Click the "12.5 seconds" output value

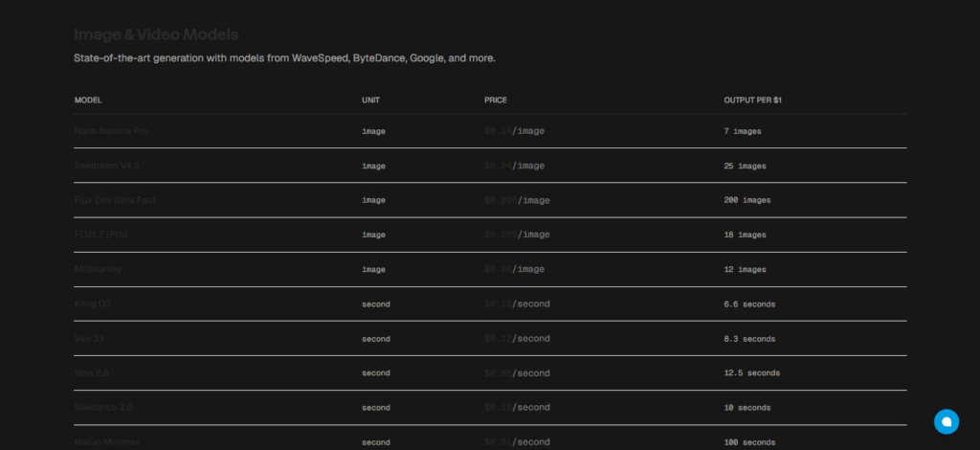[x=752, y=372]
